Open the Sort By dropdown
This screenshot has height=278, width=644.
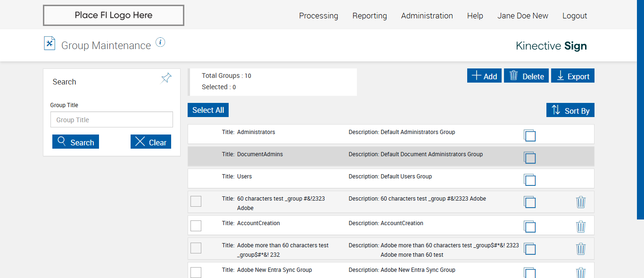pyautogui.click(x=570, y=110)
